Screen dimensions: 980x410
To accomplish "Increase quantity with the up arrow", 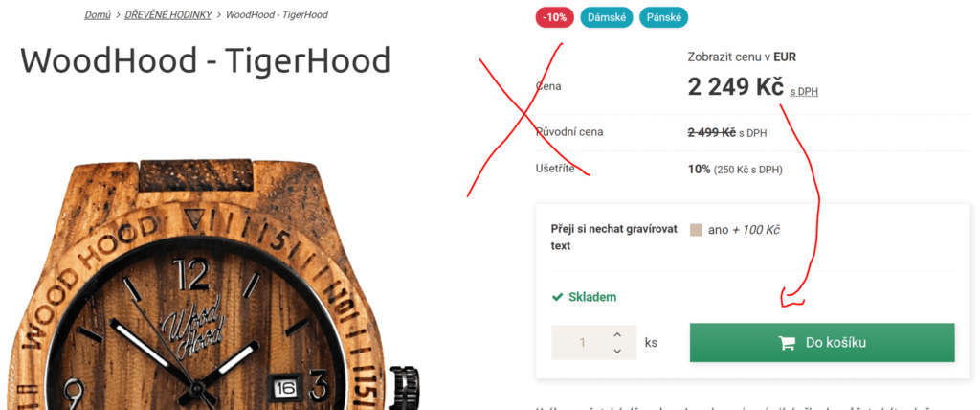I will [x=617, y=335].
